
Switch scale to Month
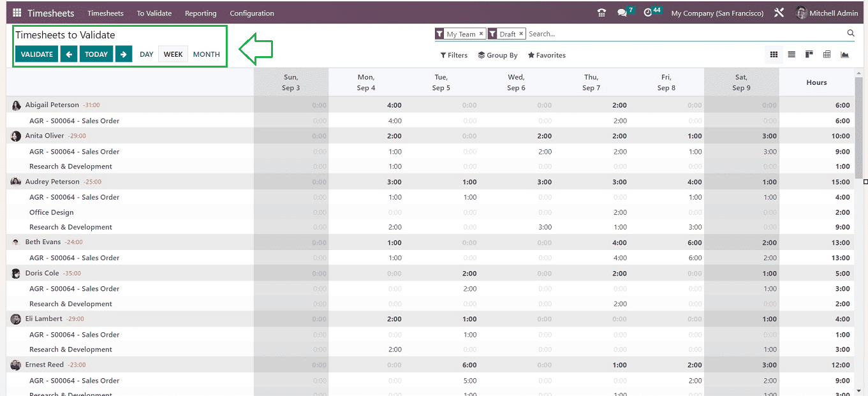207,54
